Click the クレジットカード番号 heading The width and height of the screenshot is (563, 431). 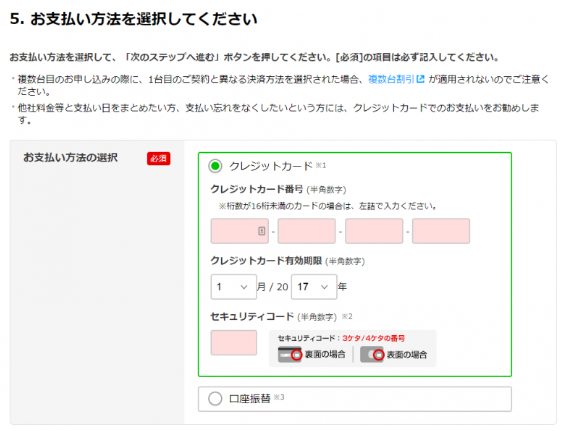(257, 189)
